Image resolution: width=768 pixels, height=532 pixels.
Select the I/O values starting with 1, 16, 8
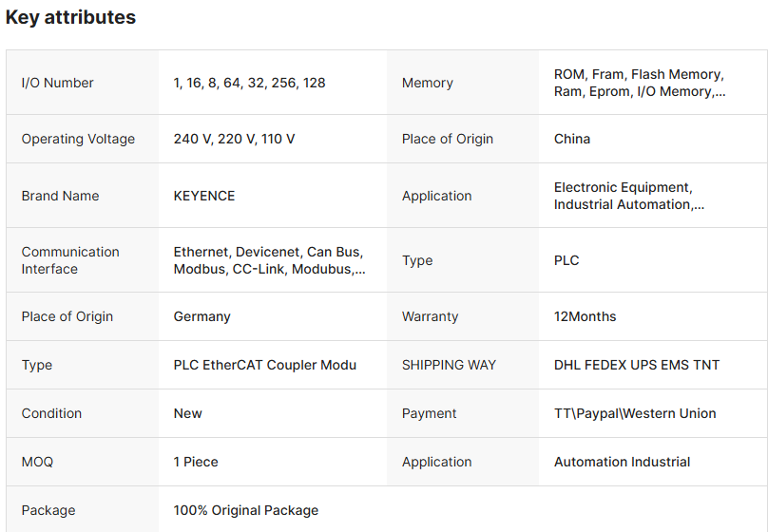[x=249, y=83]
